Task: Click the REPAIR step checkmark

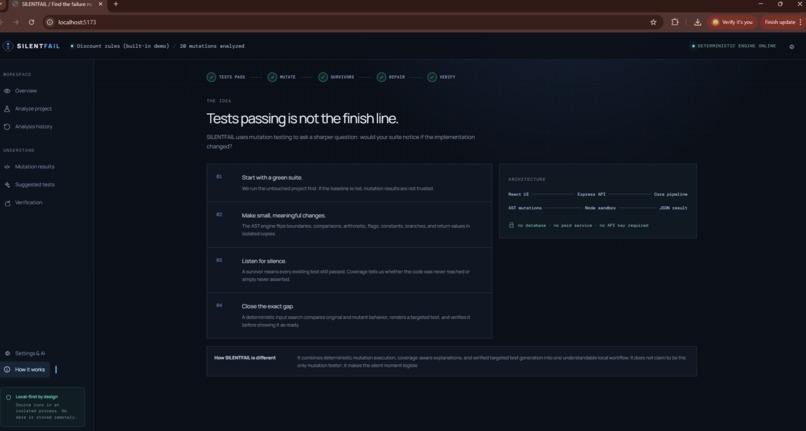Action: point(381,77)
